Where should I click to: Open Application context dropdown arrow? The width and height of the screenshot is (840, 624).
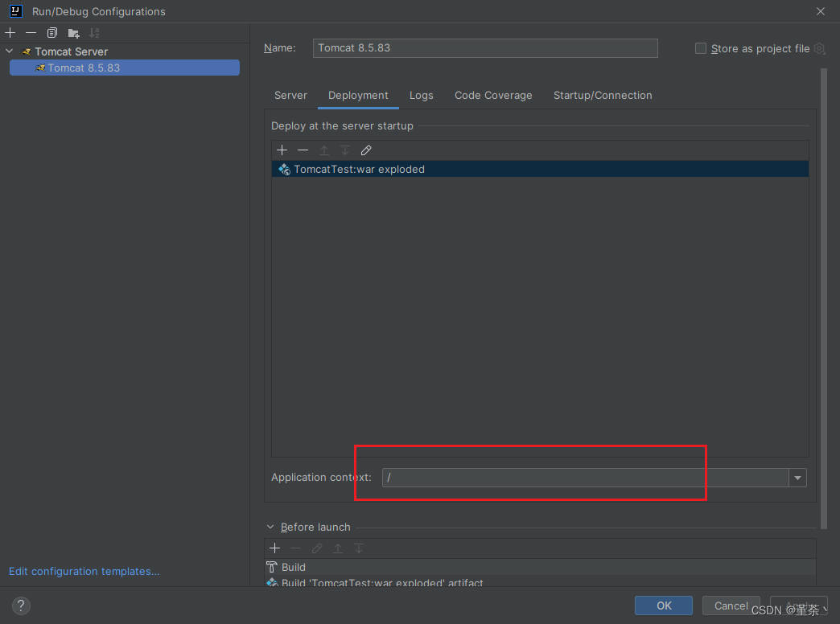click(x=797, y=477)
